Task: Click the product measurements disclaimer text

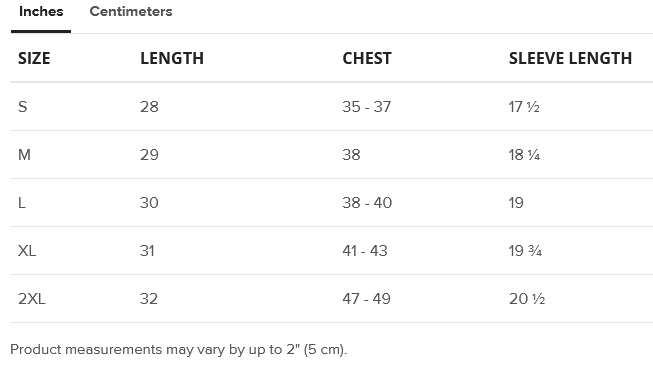Action: tap(178, 349)
